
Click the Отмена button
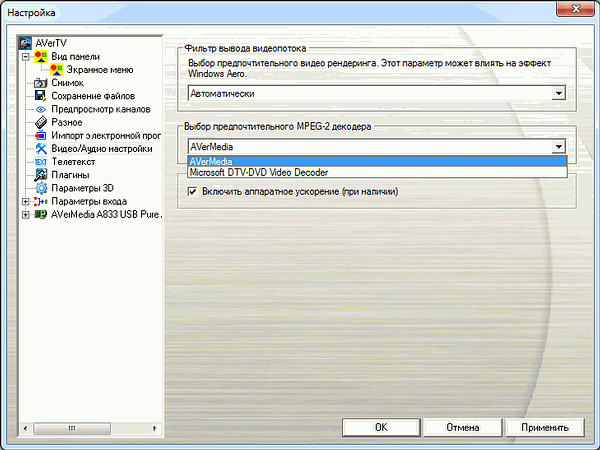(x=463, y=427)
